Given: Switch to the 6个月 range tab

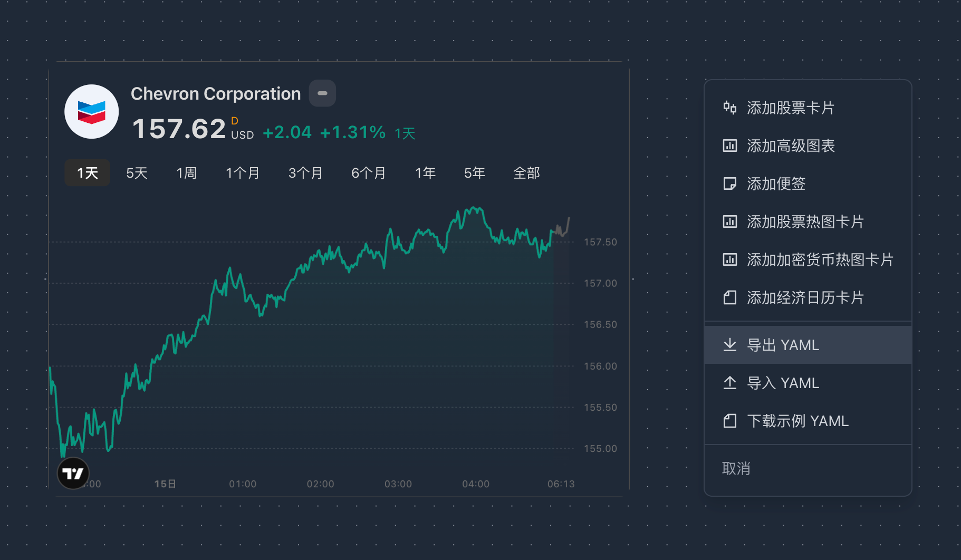Looking at the screenshot, I should [369, 173].
